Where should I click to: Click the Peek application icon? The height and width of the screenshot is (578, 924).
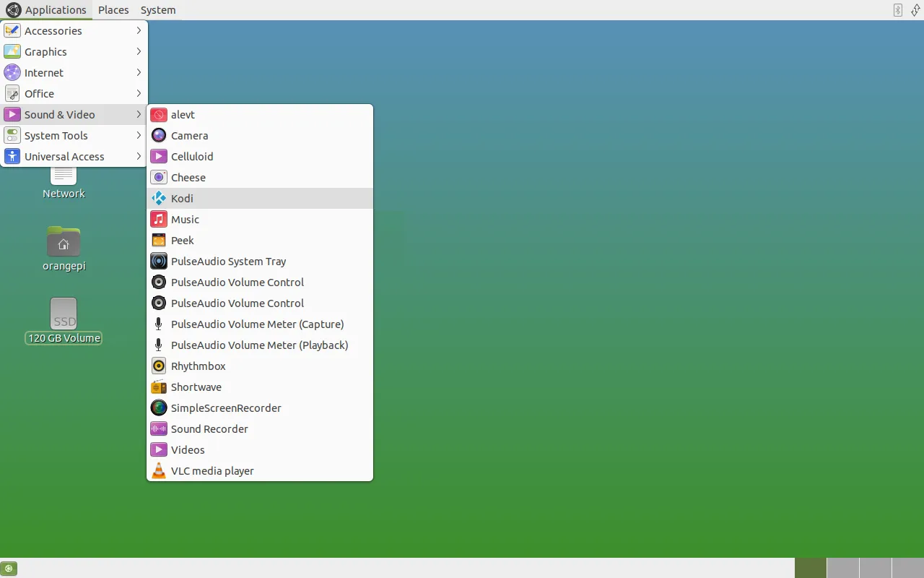pos(159,241)
